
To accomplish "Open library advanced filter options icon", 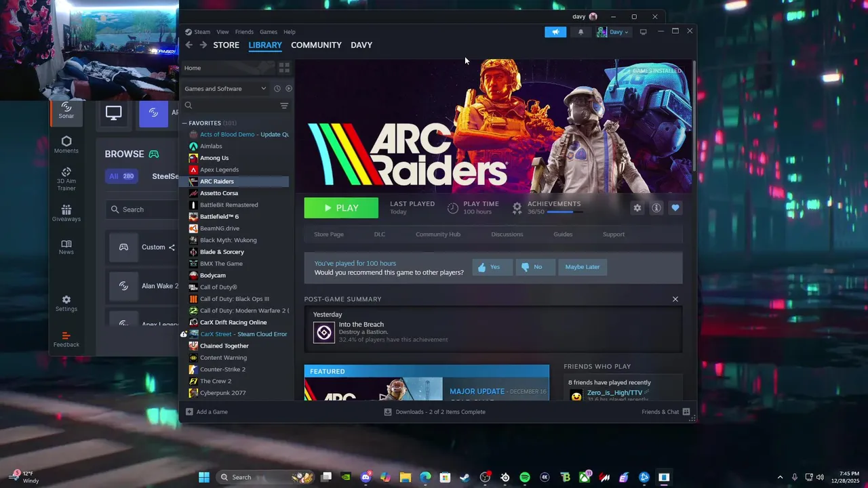I will 284,106.
